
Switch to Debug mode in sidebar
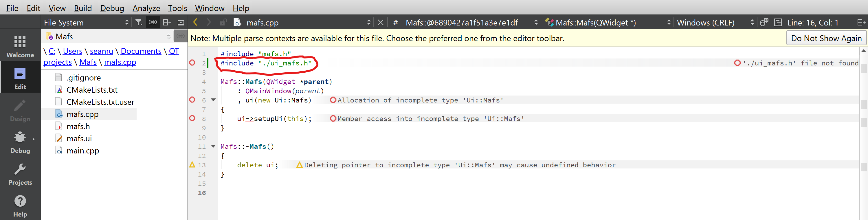(x=20, y=142)
